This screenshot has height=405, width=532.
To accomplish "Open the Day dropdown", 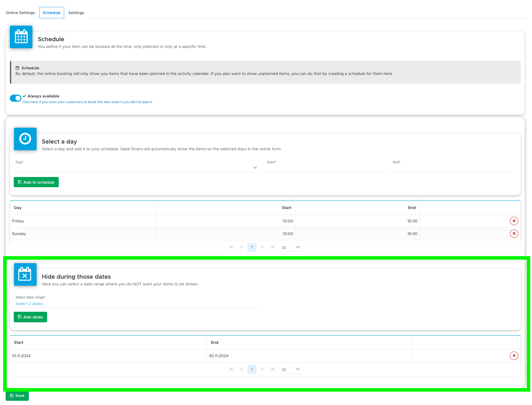I will [x=137, y=167].
